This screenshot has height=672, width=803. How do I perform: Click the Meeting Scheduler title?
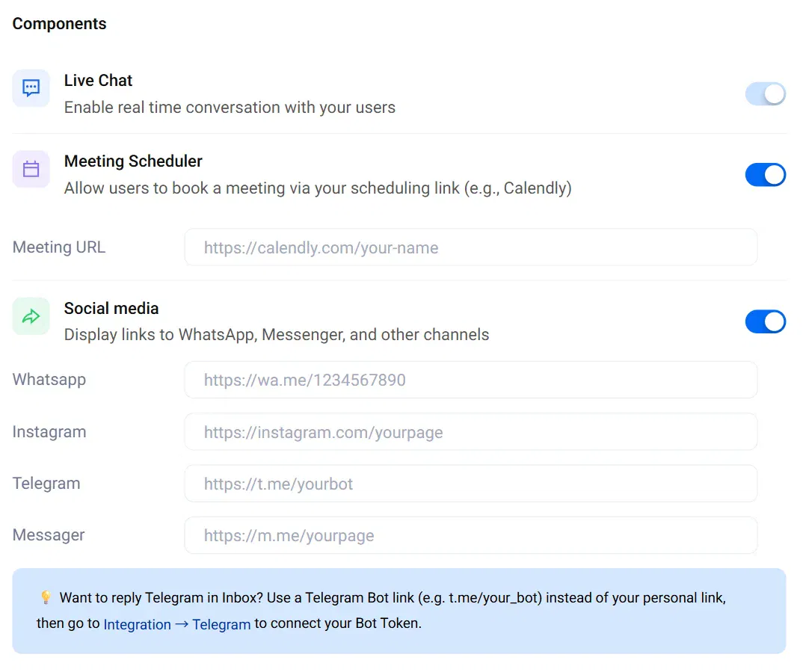pos(133,161)
